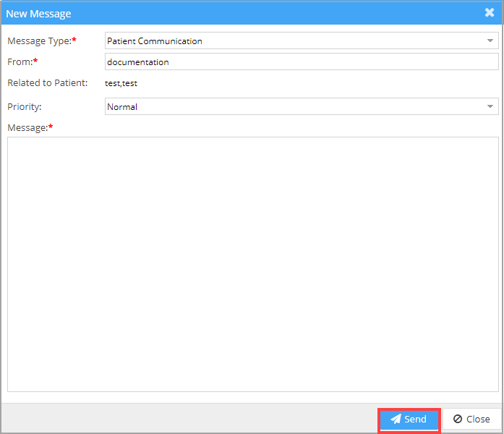Screen dimensions: 504x434
Task: Click the From input field
Action: tap(302, 61)
